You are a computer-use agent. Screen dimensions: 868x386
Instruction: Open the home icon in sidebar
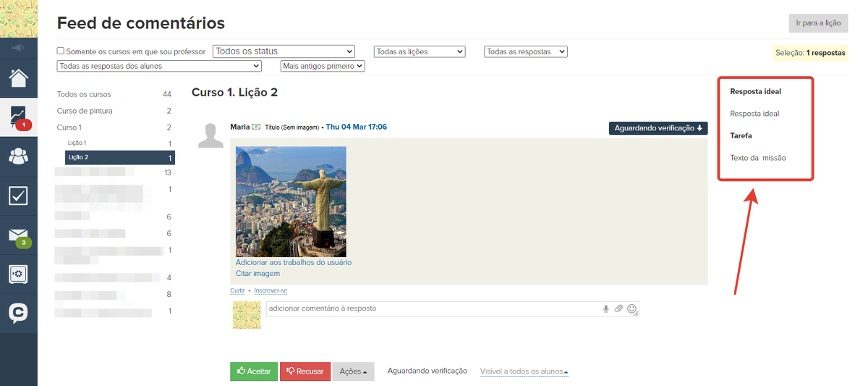click(19, 77)
